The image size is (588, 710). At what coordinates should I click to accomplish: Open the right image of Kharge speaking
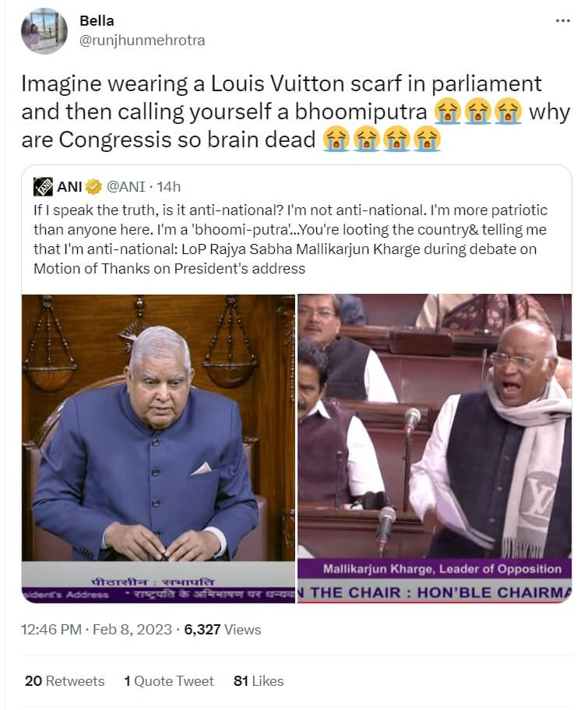435,449
